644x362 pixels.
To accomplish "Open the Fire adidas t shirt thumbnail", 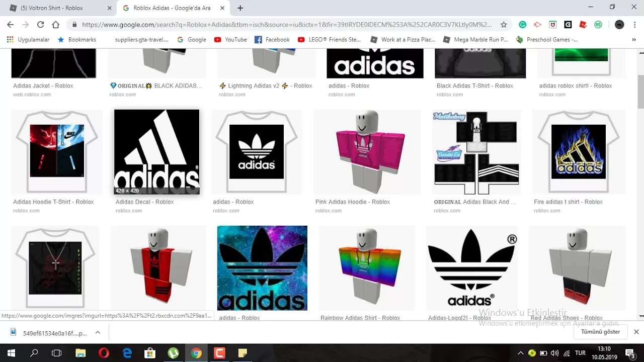I will click(x=579, y=151).
